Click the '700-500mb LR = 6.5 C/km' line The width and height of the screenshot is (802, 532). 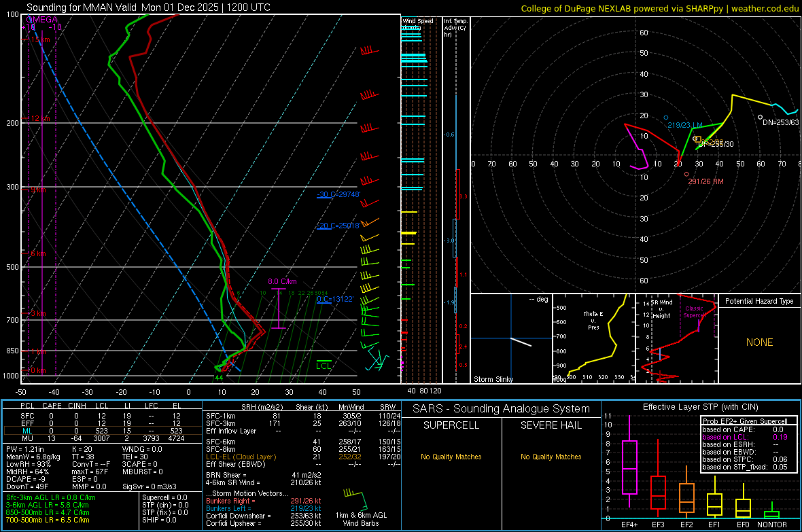point(48,520)
